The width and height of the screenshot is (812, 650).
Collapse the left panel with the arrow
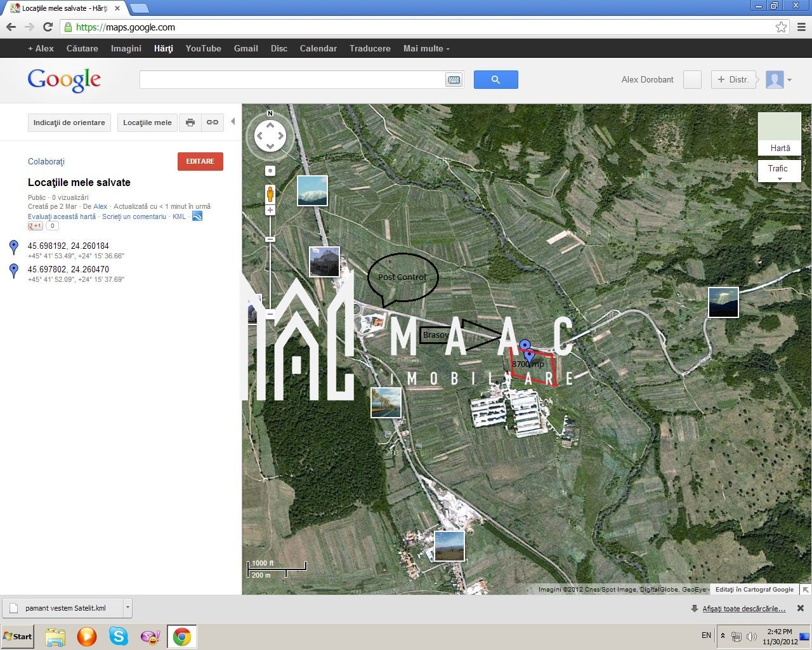click(x=233, y=121)
